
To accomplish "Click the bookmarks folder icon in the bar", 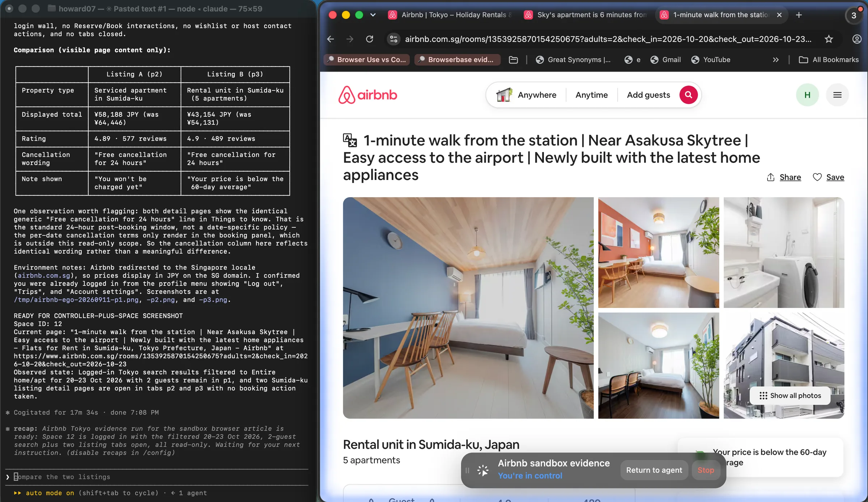I will coord(513,60).
